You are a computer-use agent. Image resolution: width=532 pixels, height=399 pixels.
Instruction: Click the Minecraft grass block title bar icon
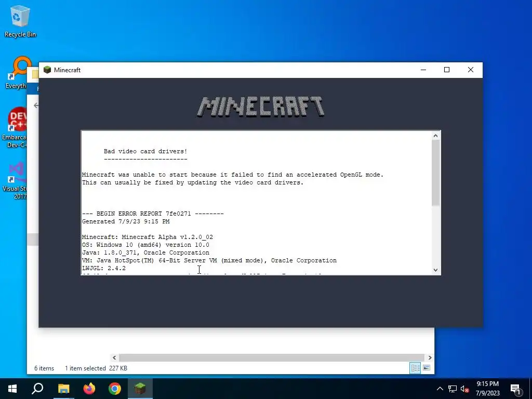click(x=47, y=70)
